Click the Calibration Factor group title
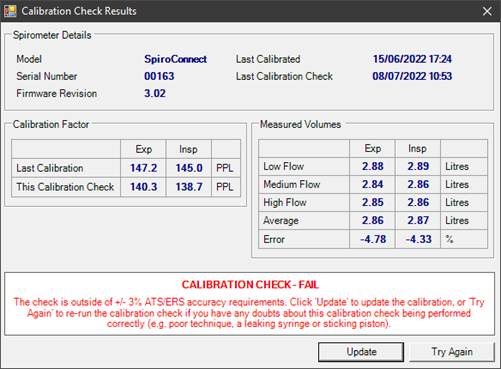This screenshot has height=369, width=501. (x=51, y=124)
